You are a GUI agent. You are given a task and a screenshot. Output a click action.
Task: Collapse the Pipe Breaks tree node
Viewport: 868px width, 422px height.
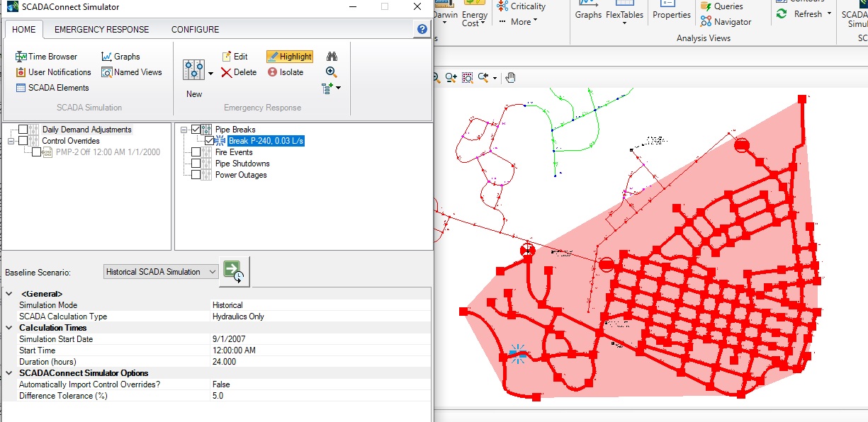click(184, 130)
